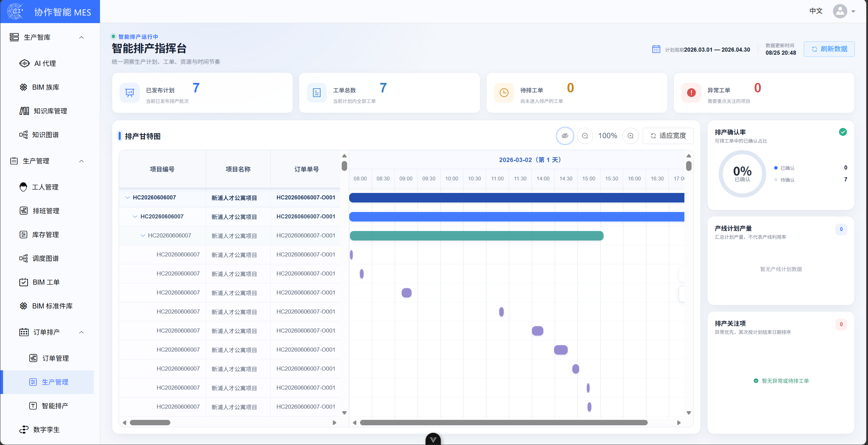Click the plan period calendar icon
Screen dimensions: 868x445
656,49
